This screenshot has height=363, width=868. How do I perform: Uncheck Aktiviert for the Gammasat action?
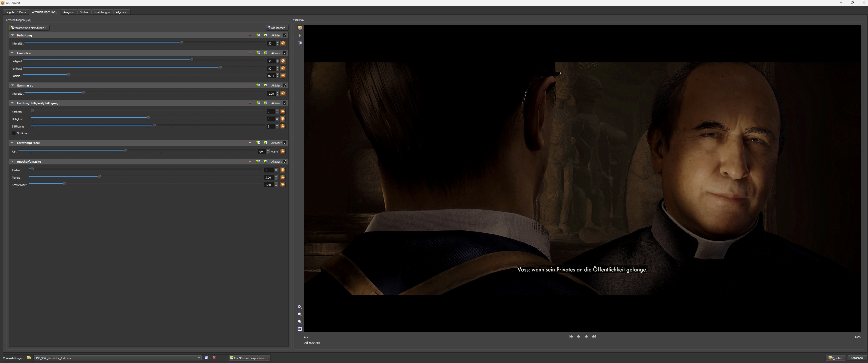coord(285,85)
